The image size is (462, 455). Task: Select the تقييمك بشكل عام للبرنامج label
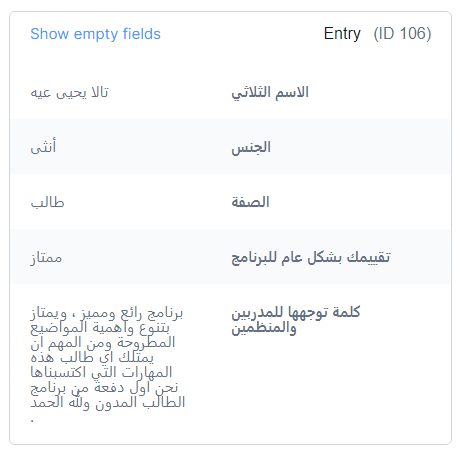(x=311, y=257)
